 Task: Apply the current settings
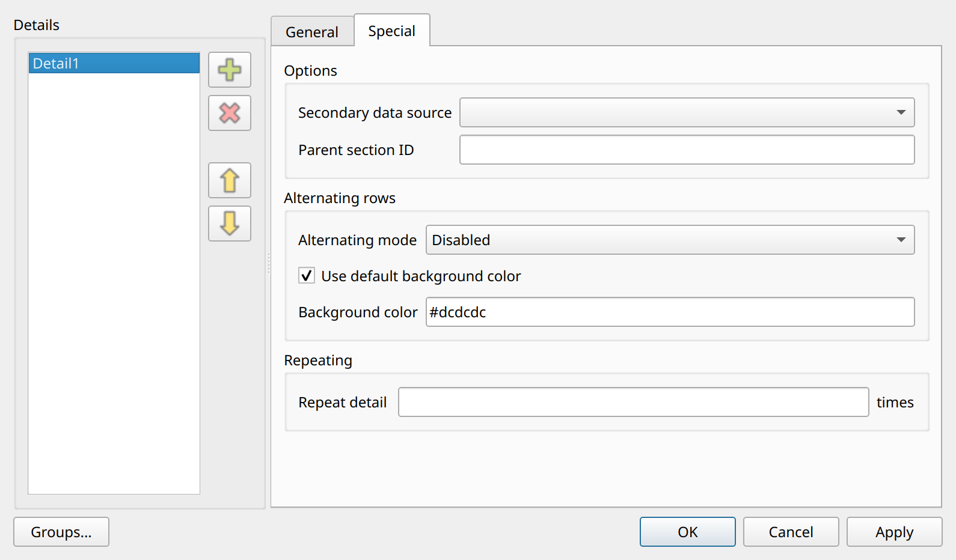point(895,532)
